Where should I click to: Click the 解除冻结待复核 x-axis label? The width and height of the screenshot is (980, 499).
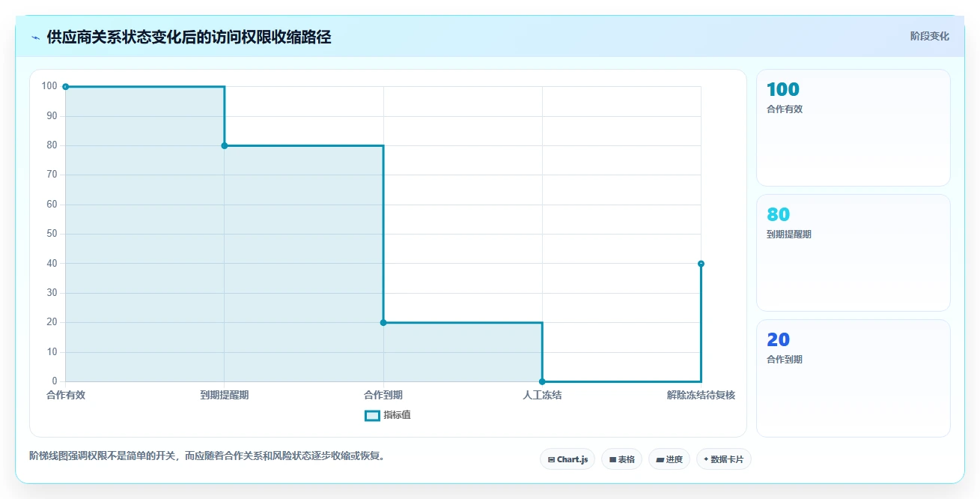(x=701, y=396)
